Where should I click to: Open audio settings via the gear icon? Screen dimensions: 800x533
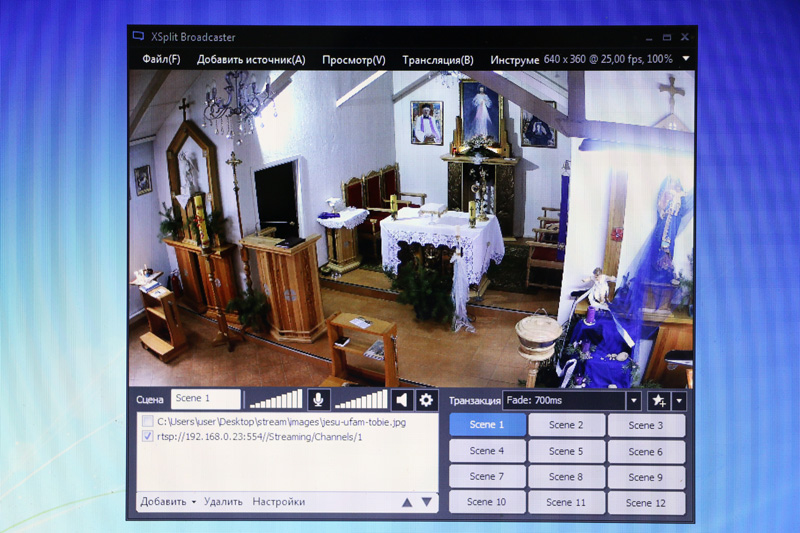[427, 400]
